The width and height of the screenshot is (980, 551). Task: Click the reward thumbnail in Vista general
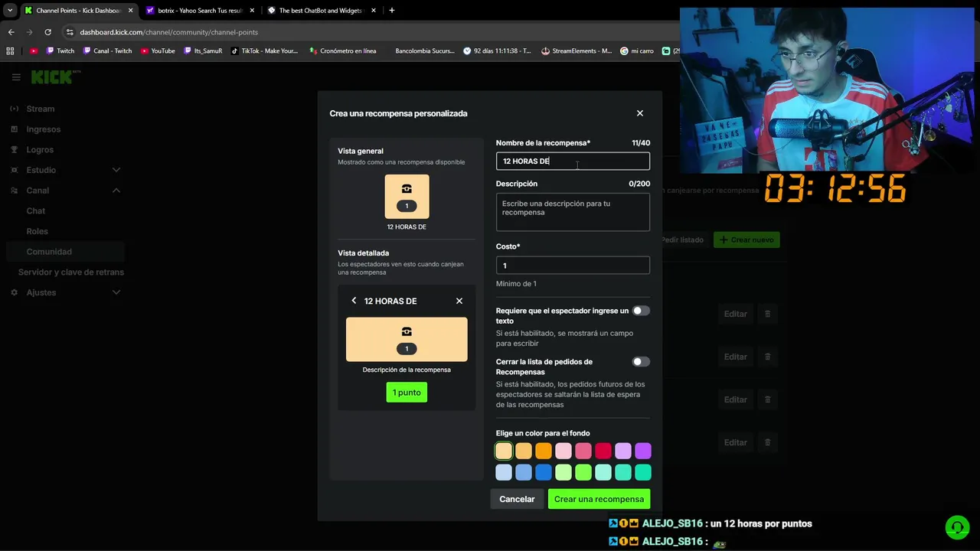tap(407, 197)
